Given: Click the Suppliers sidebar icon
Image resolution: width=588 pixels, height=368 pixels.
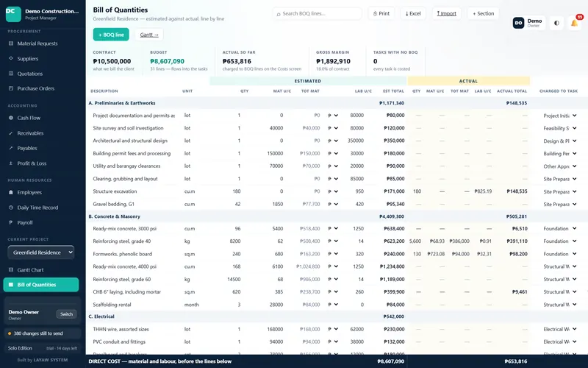Looking at the screenshot, I should 11,59.
